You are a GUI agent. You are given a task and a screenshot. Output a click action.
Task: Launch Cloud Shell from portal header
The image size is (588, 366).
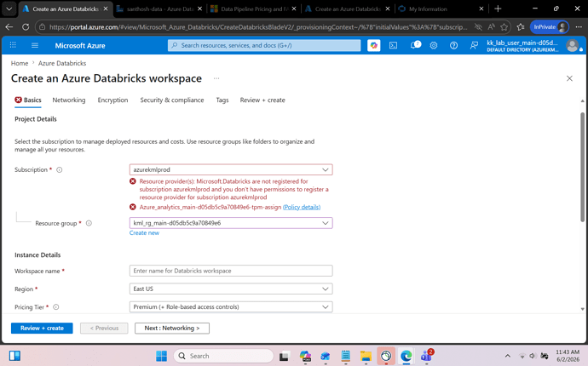click(x=393, y=45)
